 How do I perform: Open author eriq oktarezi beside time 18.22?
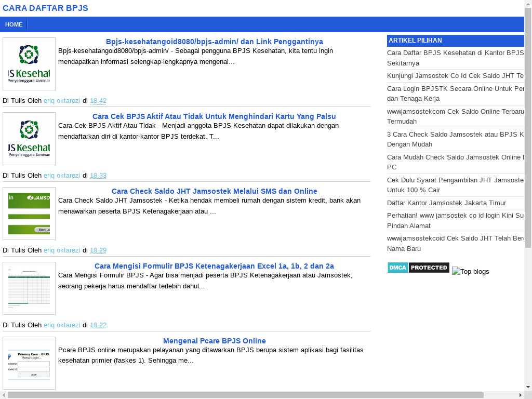(62, 325)
